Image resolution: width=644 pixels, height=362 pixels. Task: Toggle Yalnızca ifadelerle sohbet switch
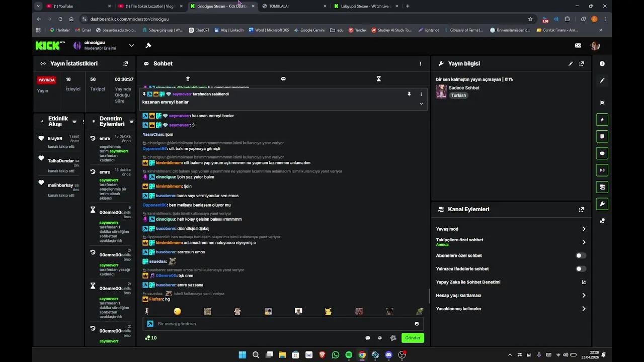tap(581, 268)
